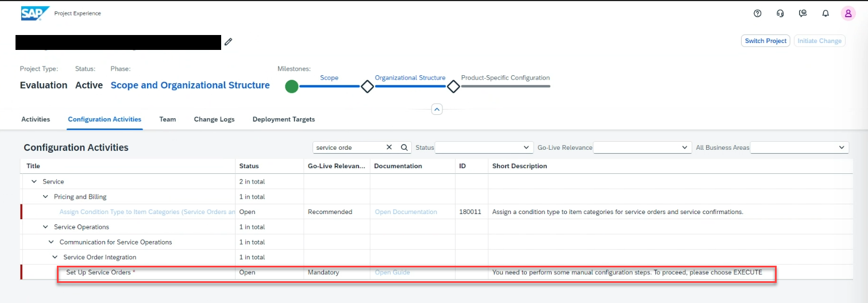Click the Product-Specific Configuration milestone label
Viewport: 868px width, 303px height.
(x=506, y=77)
